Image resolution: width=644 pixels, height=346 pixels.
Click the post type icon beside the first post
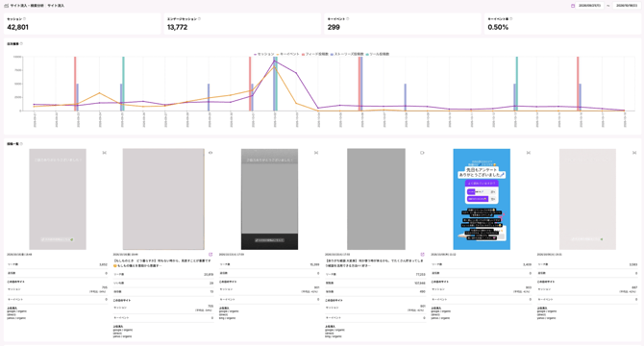click(105, 153)
